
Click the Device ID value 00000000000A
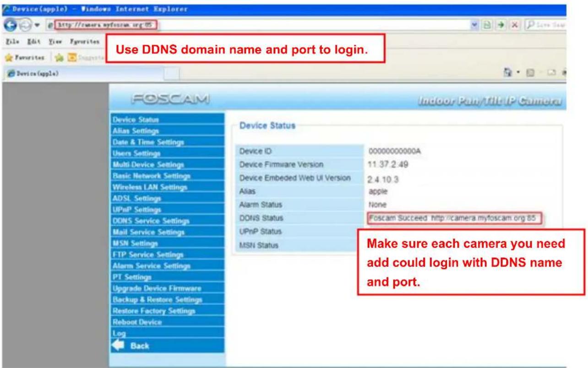[395, 151]
